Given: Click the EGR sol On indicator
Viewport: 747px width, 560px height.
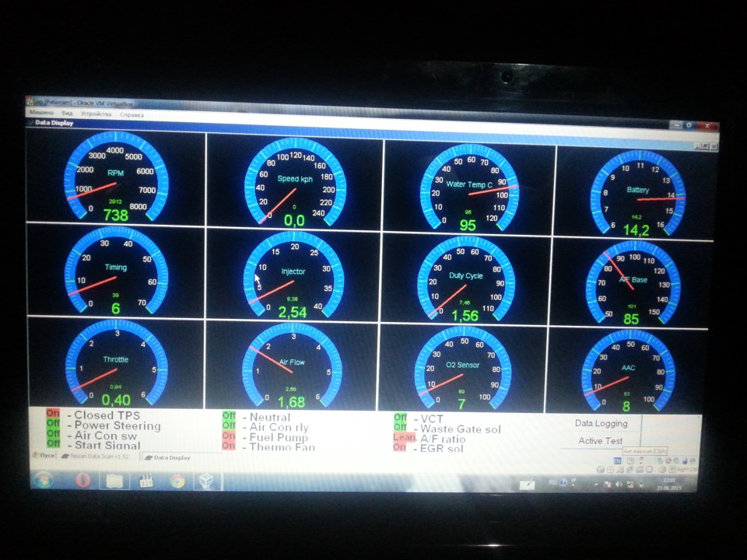Looking at the screenshot, I should (x=399, y=447).
